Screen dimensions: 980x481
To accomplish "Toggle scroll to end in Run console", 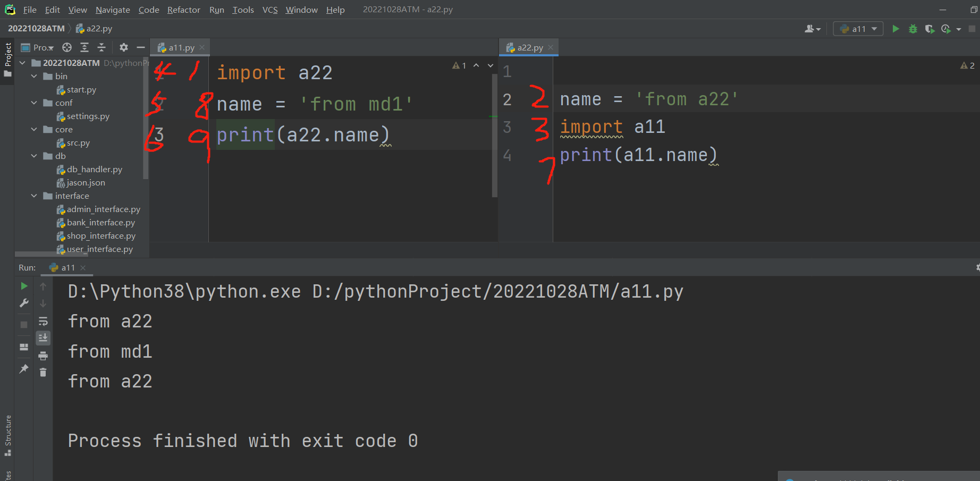I will pyautogui.click(x=43, y=337).
